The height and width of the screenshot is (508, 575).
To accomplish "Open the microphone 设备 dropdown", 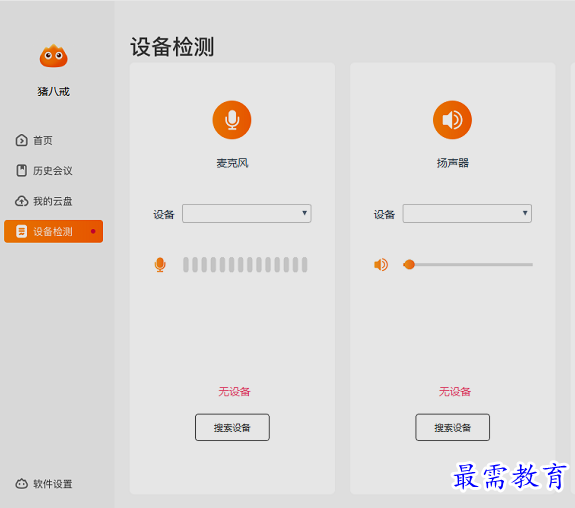I will click(x=247, y=213).
